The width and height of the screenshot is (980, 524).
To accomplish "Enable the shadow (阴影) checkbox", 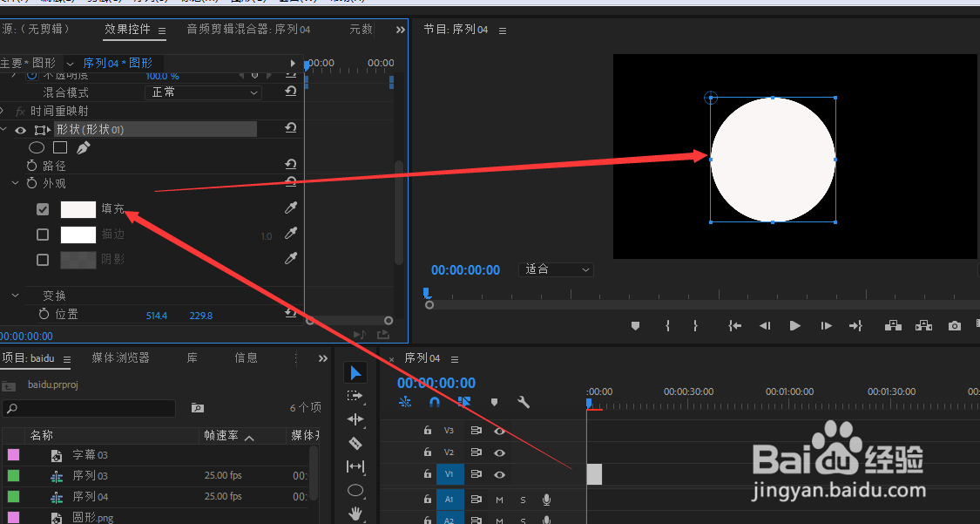I will point(43,260).
